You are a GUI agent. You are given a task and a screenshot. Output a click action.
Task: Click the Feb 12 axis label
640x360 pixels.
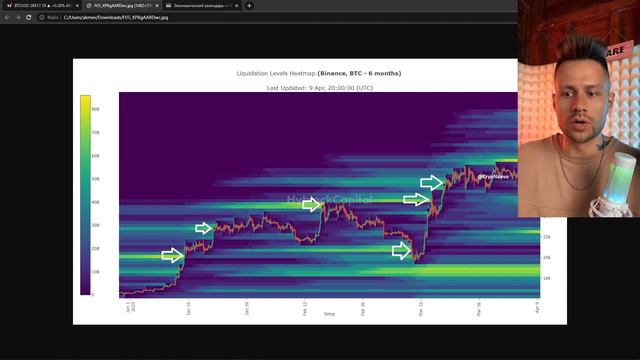[304, 308]
